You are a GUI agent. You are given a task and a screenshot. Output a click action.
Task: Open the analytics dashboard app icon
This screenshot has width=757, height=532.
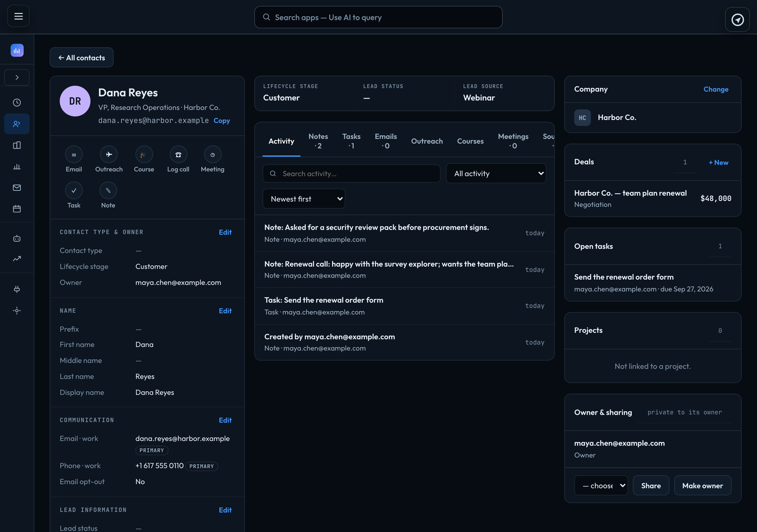coord(17,51)
